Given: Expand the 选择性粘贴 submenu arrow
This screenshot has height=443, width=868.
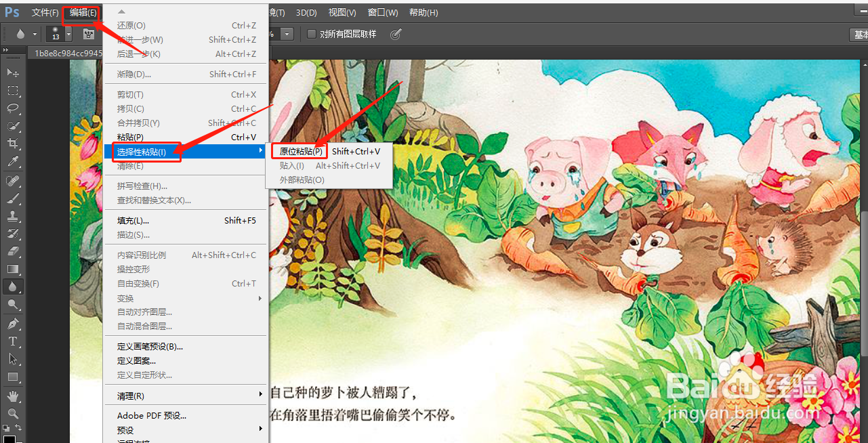Looking at the screenshot, I should pos(261,151).
